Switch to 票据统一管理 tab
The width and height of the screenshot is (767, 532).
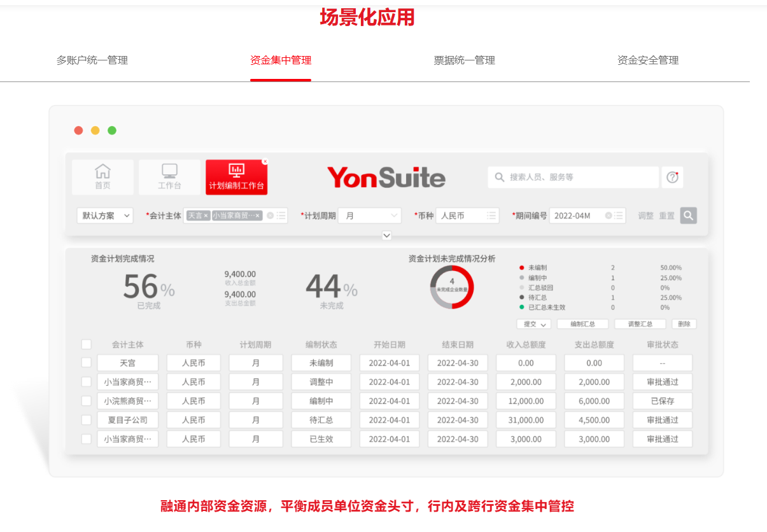(464, 60)
